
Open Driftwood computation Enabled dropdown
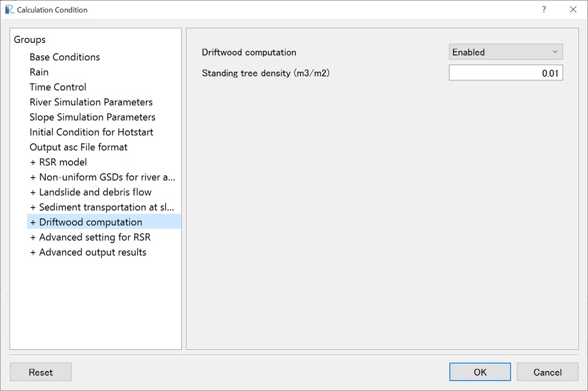(506, 52)
